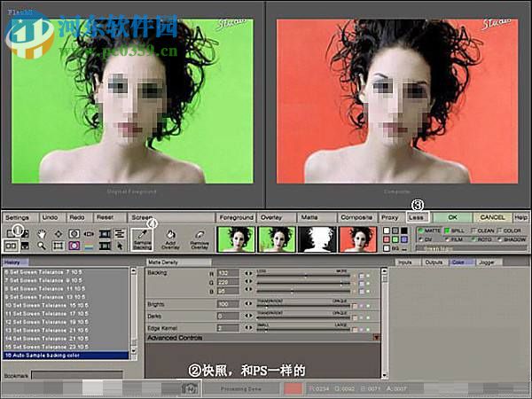Viewport: 532px width, 399px height.
Task: Select the magnifier zoom tool
Action: [x=42, y=246]
